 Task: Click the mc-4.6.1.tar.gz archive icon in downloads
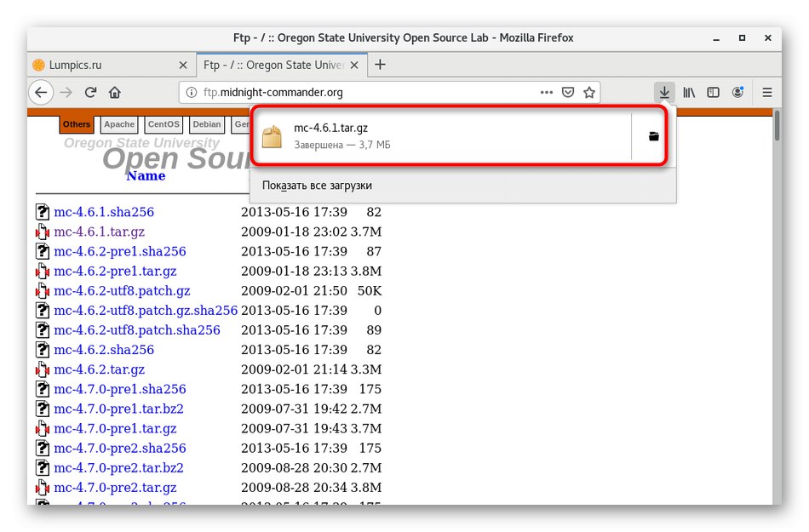(272, 136)
